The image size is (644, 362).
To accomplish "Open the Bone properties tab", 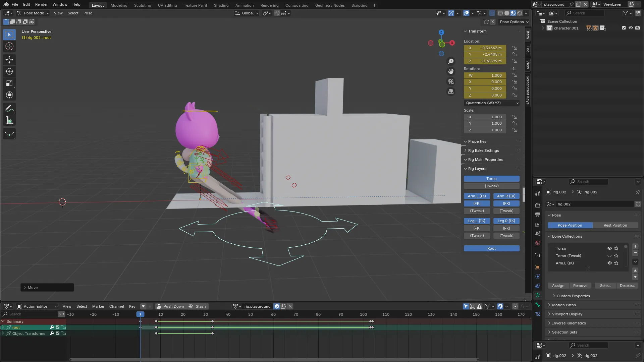I will (538, 305).
